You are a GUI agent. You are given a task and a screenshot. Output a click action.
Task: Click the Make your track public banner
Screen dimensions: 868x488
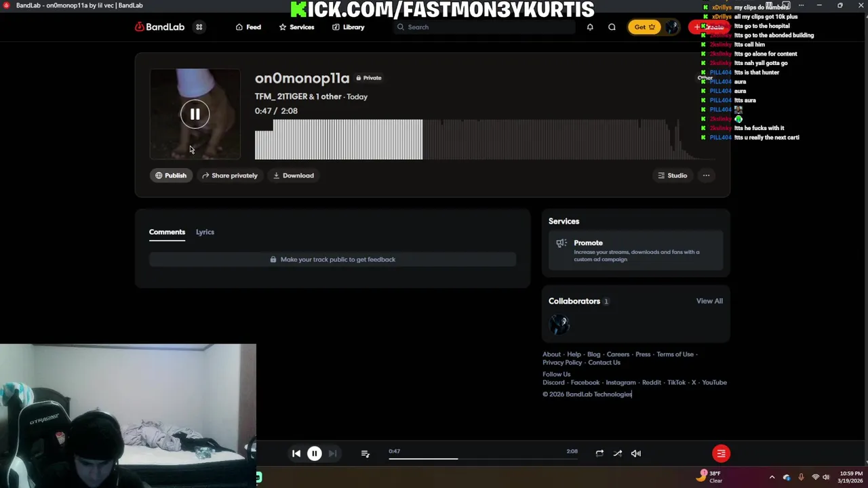[x=332, y=260]
